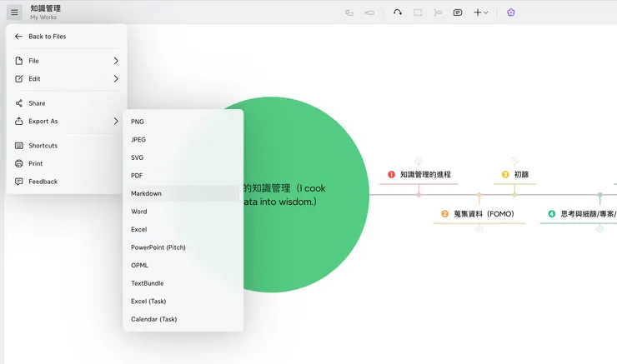Click the insert subtopic toolbar icon
This screenshot has height=364, width=617.
pyautogui.click(x=349, y=12)
